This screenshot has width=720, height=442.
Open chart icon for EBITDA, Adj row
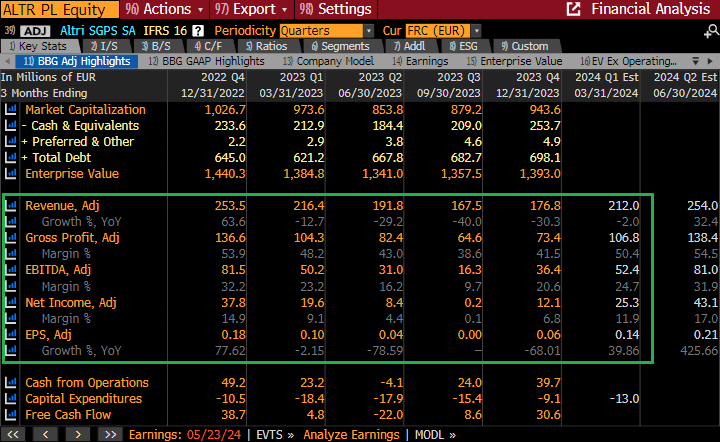(12, 269)
